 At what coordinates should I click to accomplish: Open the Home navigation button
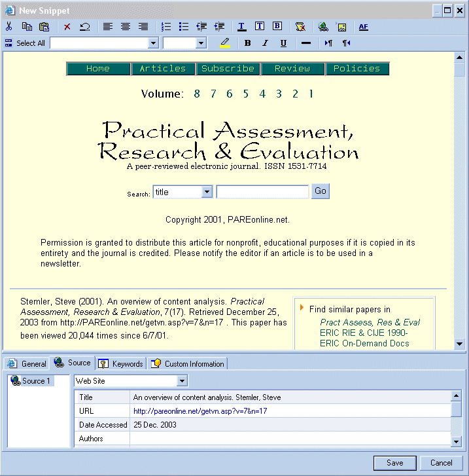[x=98, y=69]
